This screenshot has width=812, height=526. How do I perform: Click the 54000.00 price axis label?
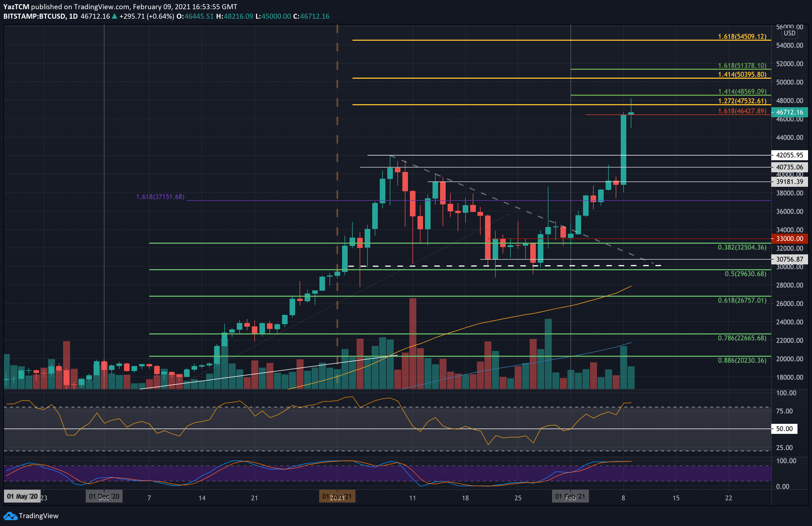(789, 45)
